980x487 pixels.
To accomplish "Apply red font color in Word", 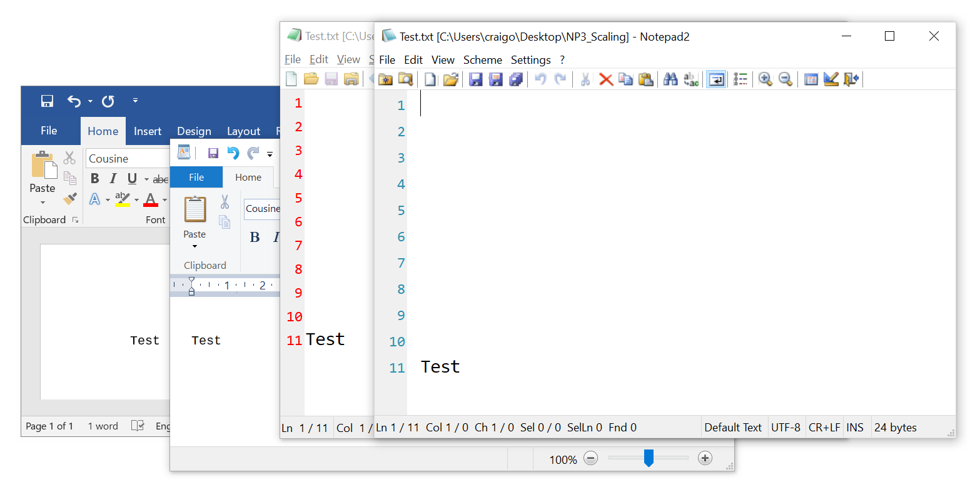I will coord(151,199).
